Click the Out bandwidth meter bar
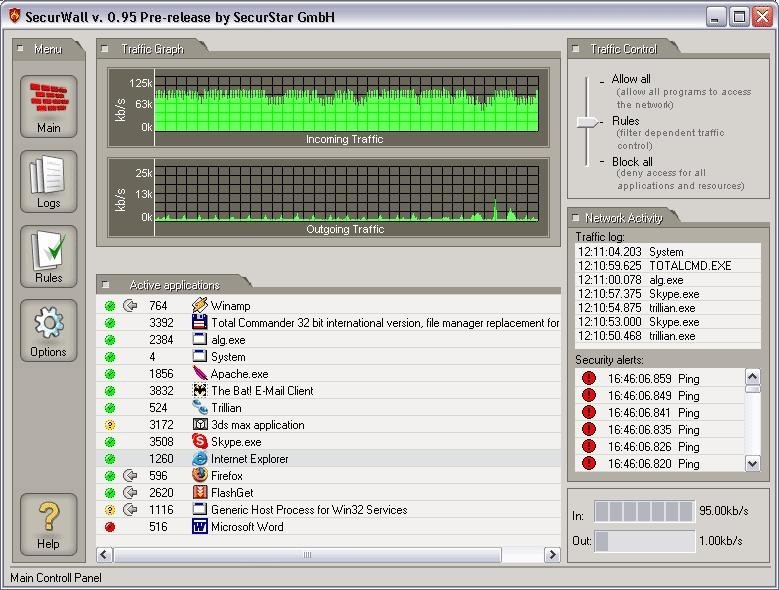This screenshot has height=590, width=779. 644,541
